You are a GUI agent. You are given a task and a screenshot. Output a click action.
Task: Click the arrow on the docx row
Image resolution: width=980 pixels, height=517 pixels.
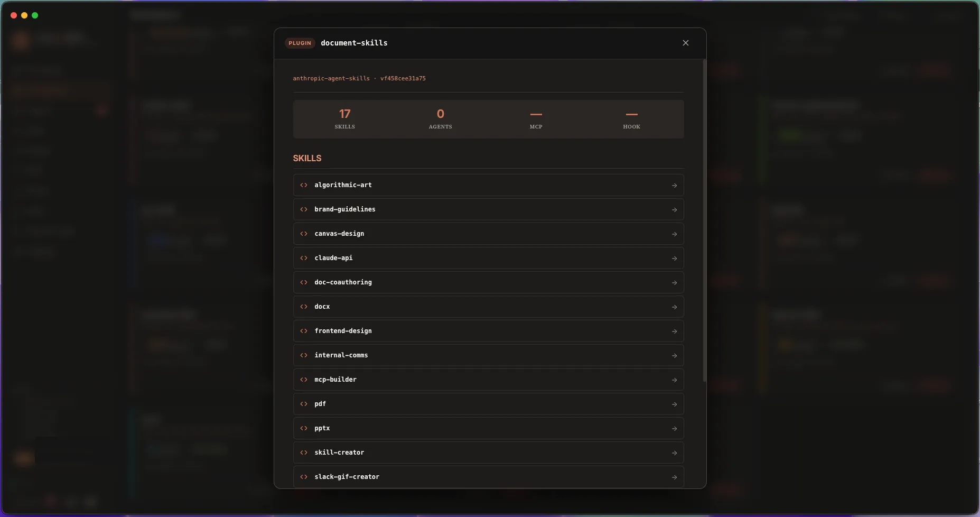click(x=674, y=307)
